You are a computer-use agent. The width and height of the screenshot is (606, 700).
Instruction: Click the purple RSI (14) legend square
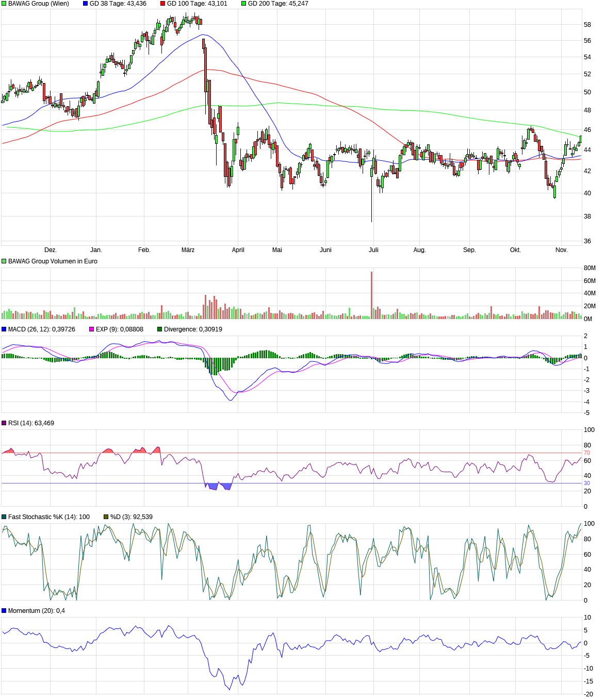[x=4, y=423]
